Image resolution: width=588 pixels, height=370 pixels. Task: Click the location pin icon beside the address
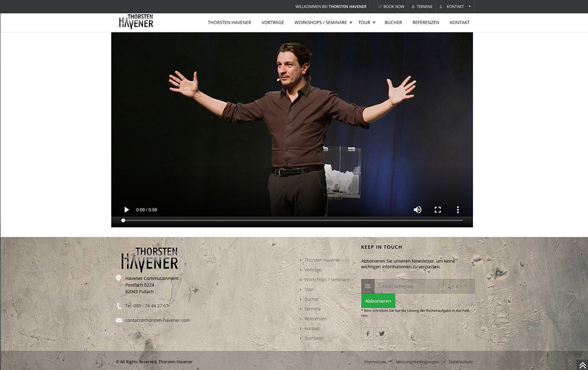click(119, 279)
